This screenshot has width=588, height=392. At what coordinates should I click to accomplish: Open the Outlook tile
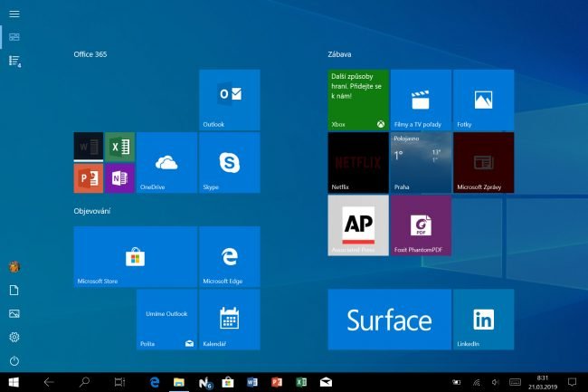(230, 100)
